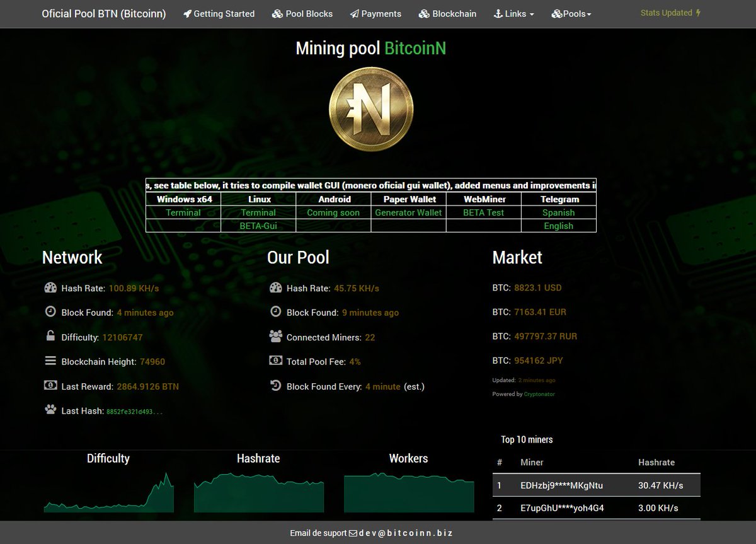The image size is (756, 544).
Task: Click miner row E7upGhU****yoh4G4
Action: click(597, 508)
